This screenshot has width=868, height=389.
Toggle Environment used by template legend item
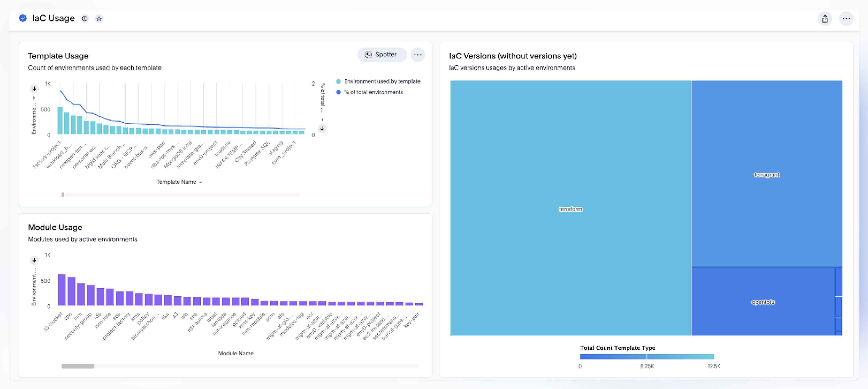coord(378,81)
